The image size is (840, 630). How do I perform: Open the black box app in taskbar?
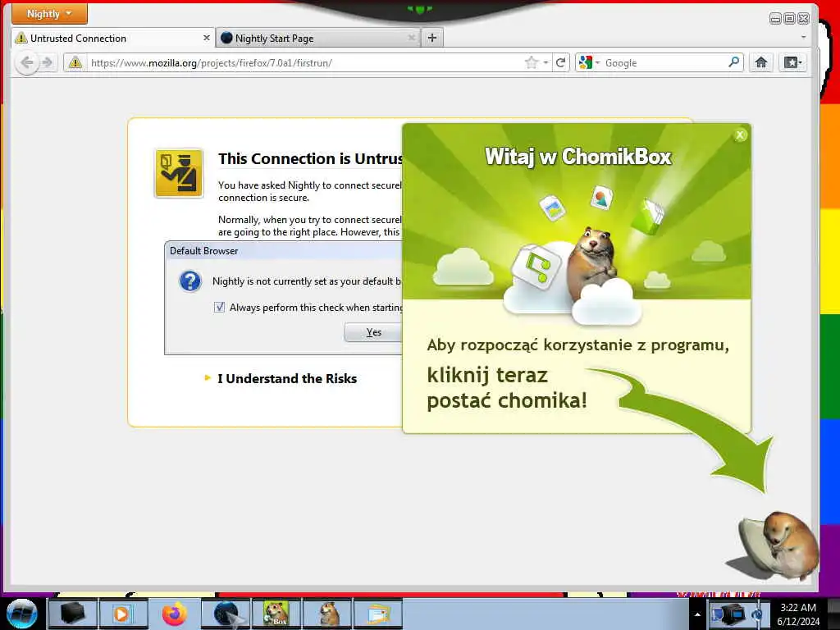(x=72, y=614)
